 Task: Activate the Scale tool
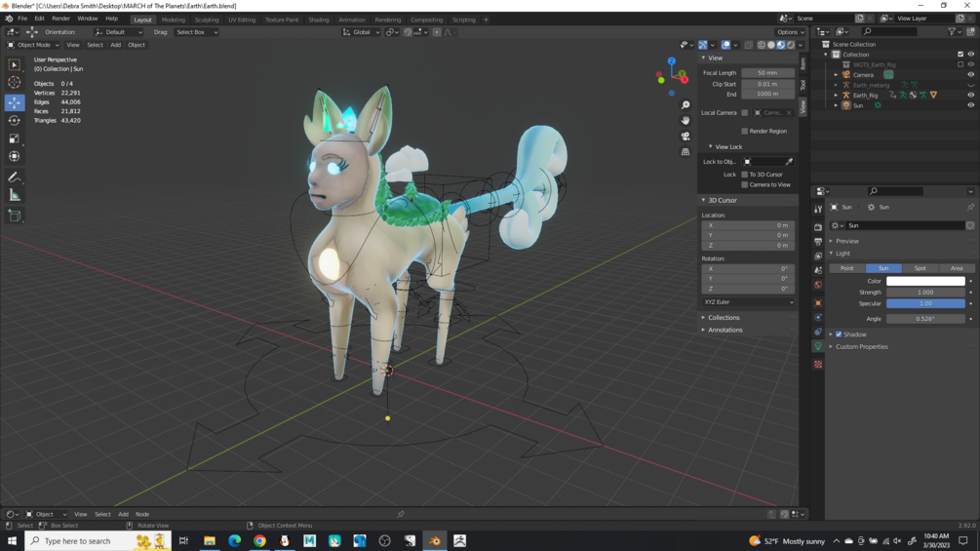[x=15, y=138]
